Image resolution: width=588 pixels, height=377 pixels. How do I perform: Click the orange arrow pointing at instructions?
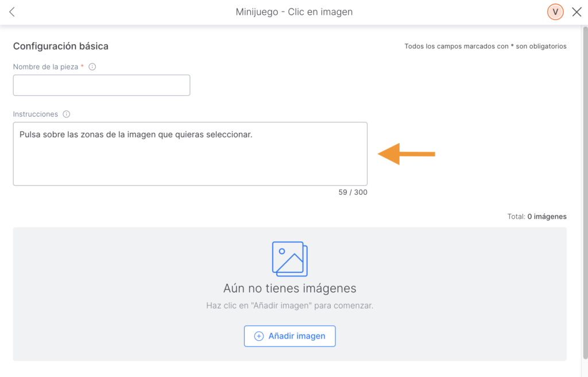point(406,154)
